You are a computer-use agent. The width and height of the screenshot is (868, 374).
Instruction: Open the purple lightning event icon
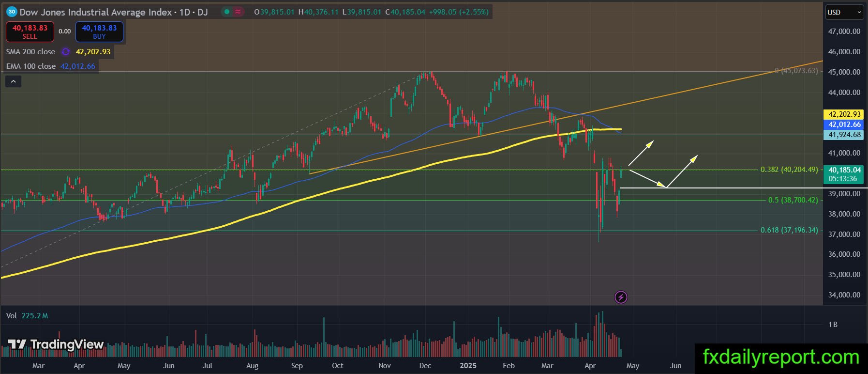click(x=621, y=297)
